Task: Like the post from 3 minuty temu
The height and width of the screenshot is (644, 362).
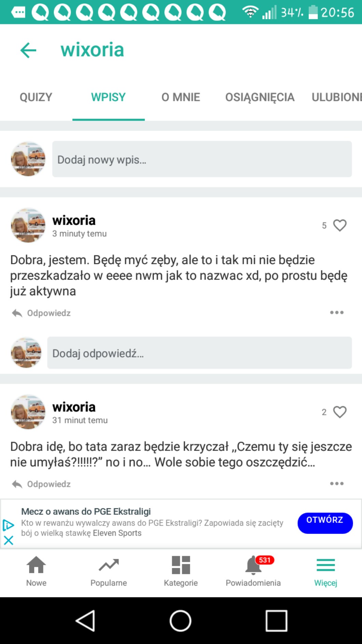Action: pyautogui.click(x=339, y=225)
